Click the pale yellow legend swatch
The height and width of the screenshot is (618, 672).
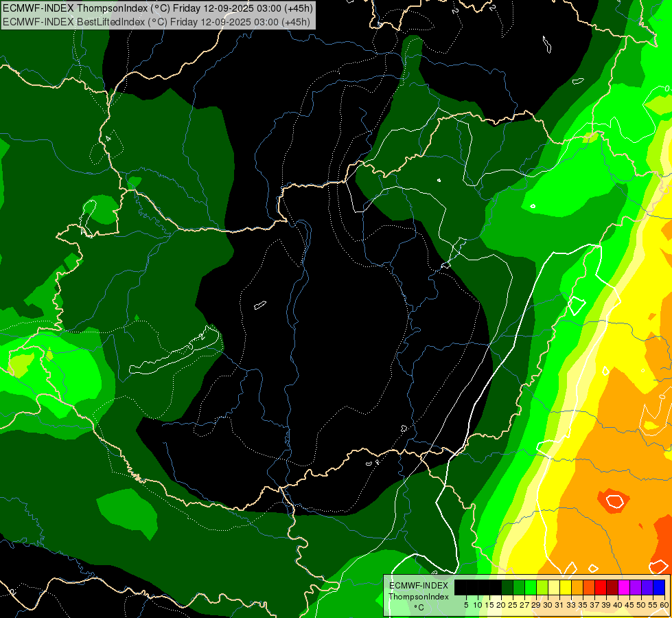[554, 587]
